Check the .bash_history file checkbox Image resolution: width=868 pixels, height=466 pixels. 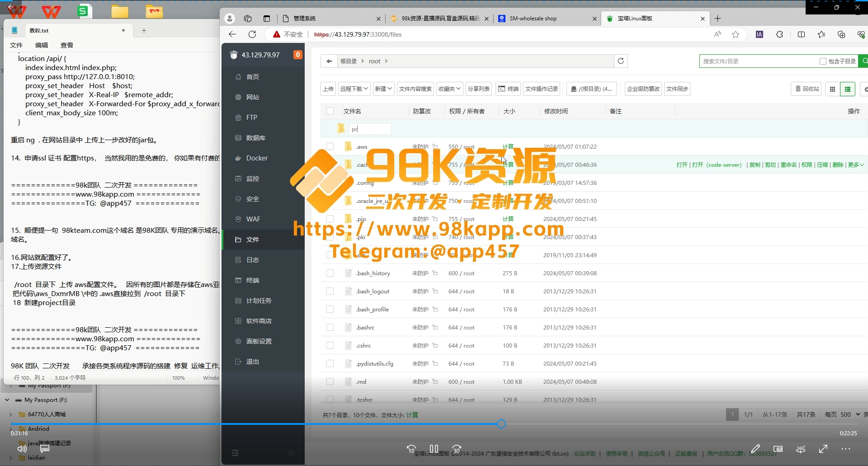330,273
